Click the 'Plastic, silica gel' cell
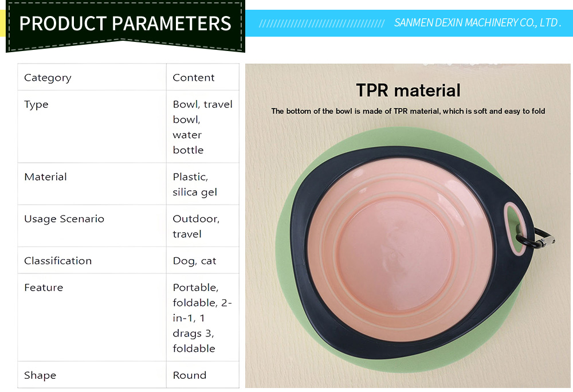Viewport: 573px width, 392px height. 203,184
